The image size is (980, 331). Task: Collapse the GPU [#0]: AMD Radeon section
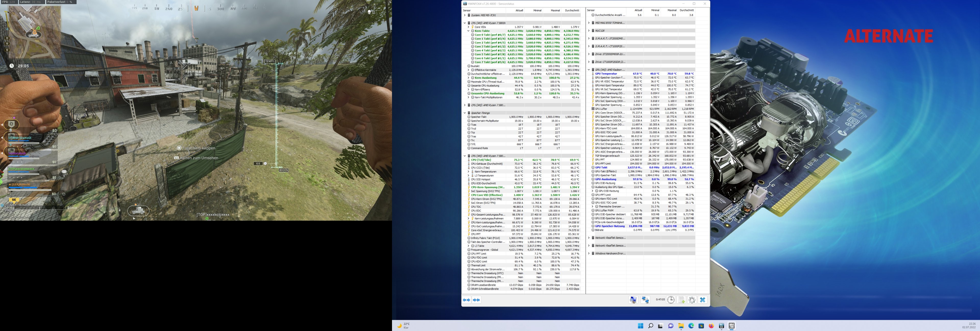(x=589, y=70)
